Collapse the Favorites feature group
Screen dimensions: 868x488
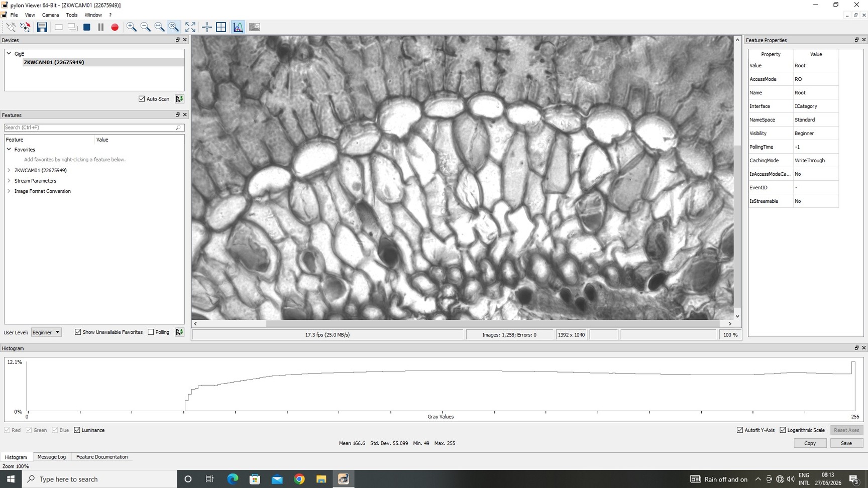9,149
